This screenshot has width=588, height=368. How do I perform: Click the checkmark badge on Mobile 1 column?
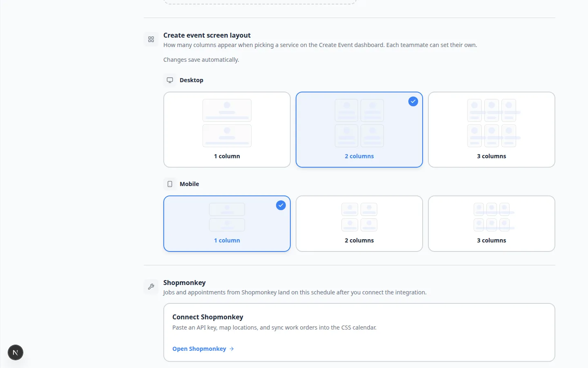pos(281,205)
